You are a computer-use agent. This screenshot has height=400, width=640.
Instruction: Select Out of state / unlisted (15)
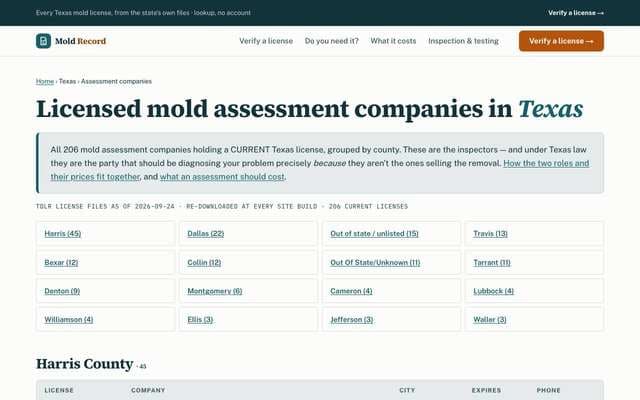pyautogui.click(x=374, y=233)
